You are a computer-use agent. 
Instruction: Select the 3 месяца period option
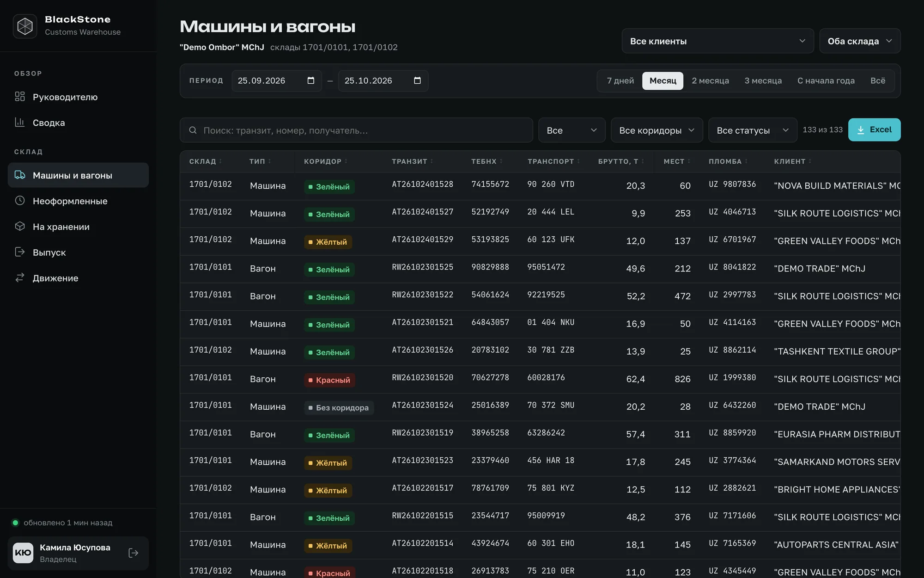pos(763,81)
